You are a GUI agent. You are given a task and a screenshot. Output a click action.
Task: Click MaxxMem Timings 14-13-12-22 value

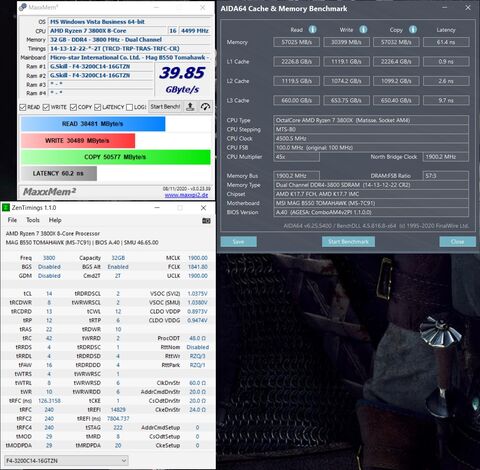click(x=115, y=49)
